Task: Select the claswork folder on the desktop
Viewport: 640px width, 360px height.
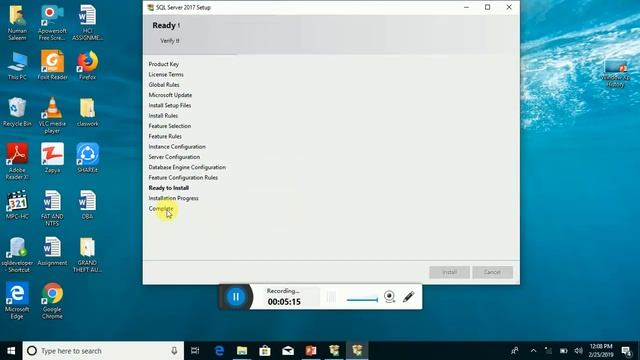Action: tap(87, 112)
